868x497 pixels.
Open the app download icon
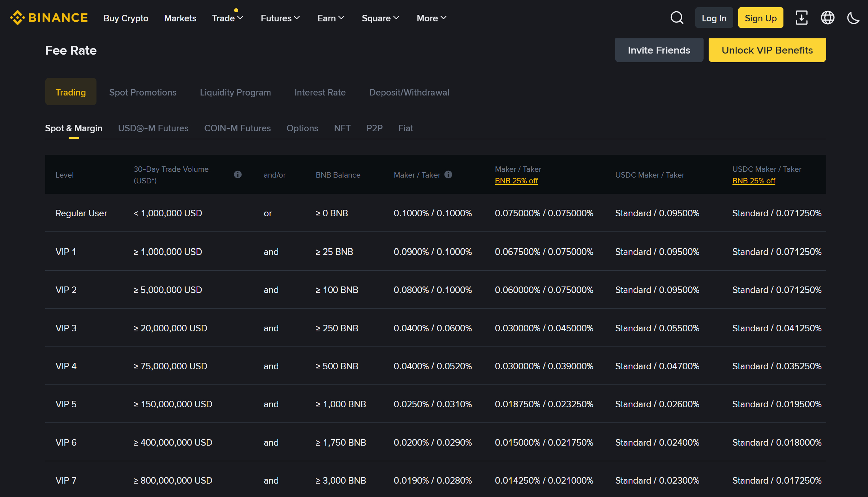point(801,17)
